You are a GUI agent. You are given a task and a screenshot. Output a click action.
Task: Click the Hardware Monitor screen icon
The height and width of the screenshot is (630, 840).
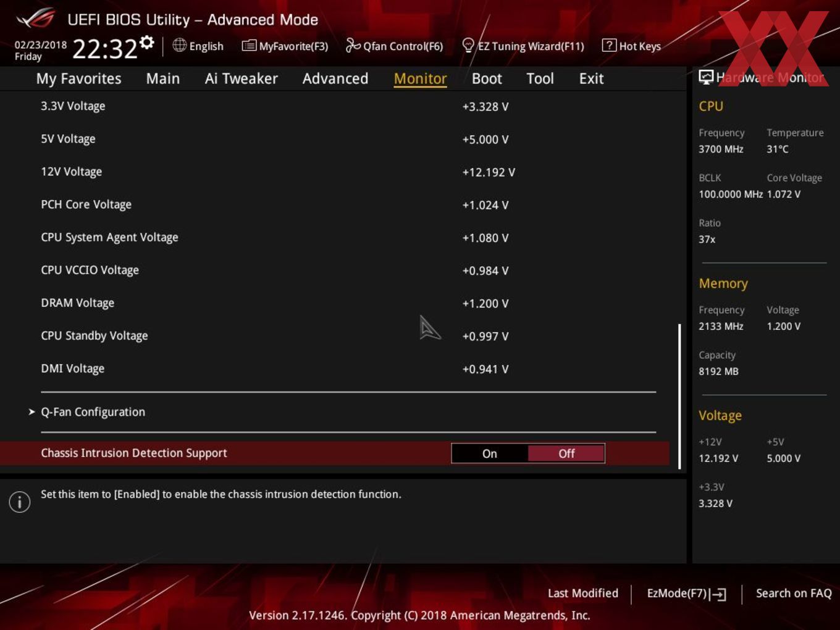[706, 77]
